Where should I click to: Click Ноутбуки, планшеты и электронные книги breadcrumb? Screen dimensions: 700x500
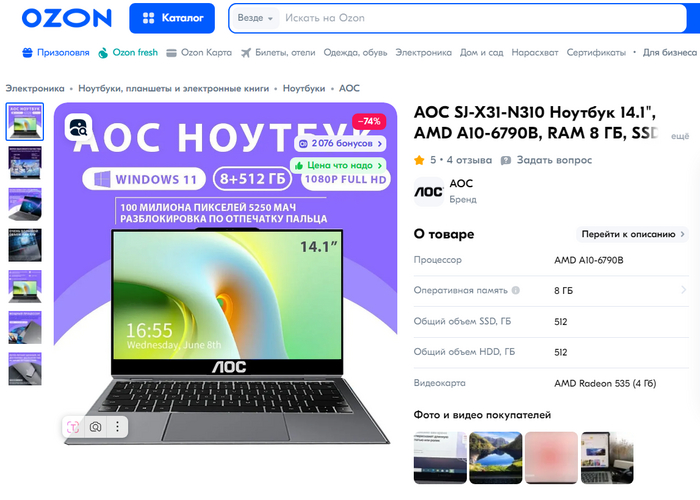[x=174, y=88]
